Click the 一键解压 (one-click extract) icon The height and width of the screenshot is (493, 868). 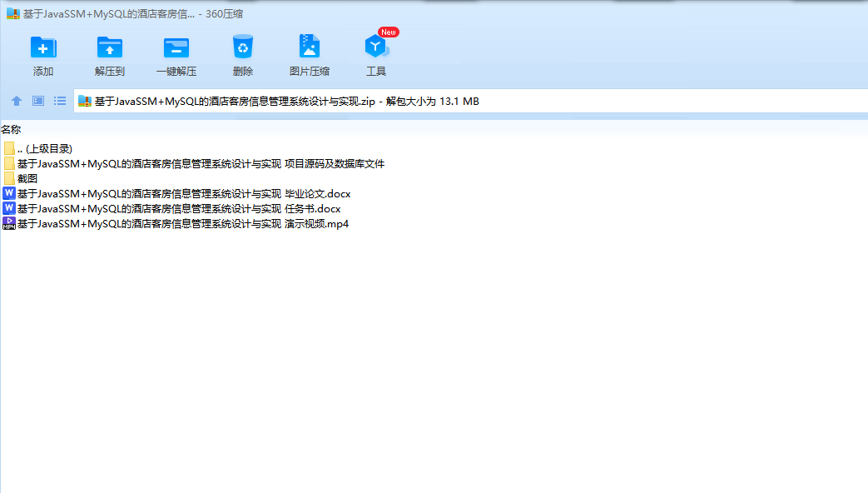pos(176,47)
